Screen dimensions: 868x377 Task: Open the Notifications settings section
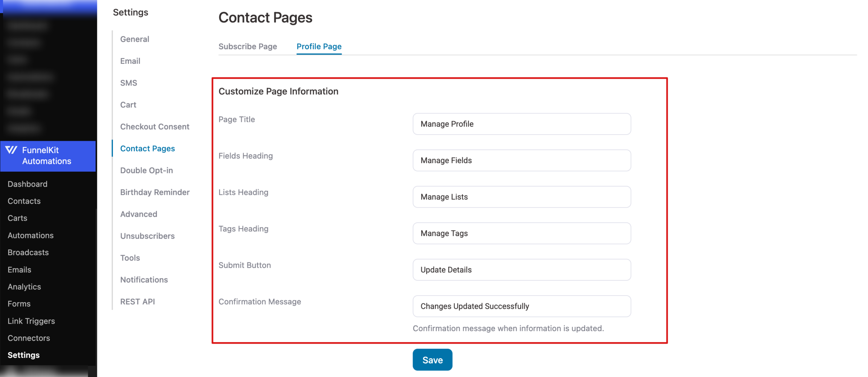(144, 279)
